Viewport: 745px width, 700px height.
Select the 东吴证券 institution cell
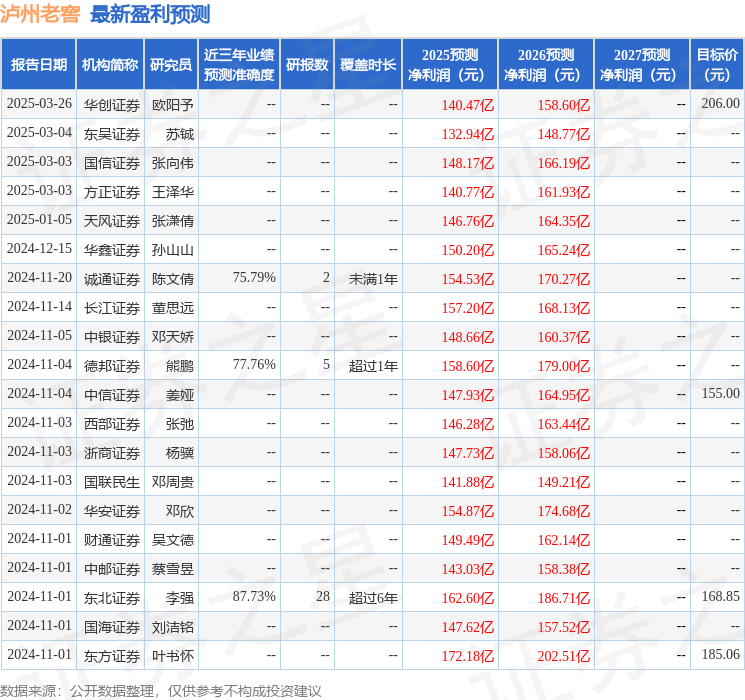tap(112, 134)
